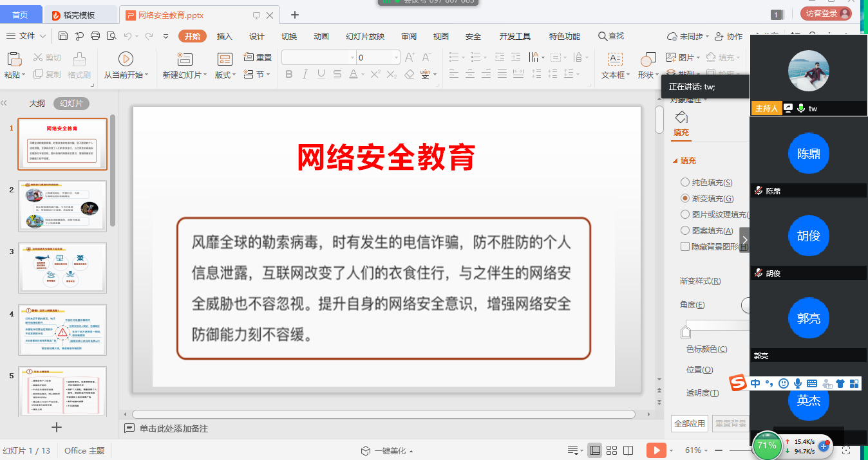Viewport: 868px width, 460px height.
Task: Open the 文件 (File) menu dropdown
Action: point(26,36)
